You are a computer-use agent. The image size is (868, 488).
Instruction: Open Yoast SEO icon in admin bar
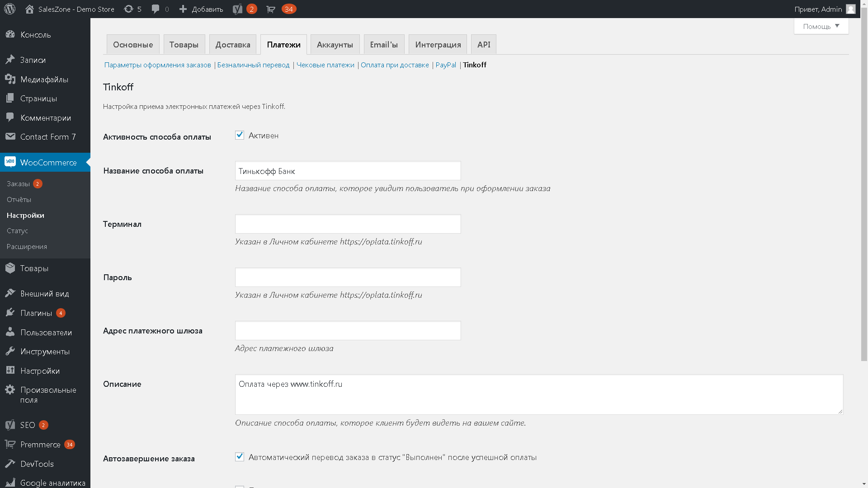coord(238,9)
